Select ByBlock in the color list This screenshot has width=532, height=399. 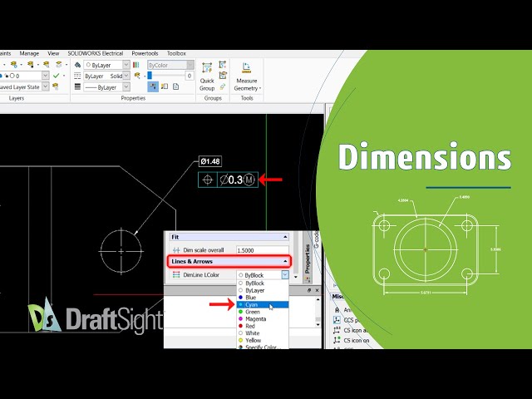[x=263, y=283]
